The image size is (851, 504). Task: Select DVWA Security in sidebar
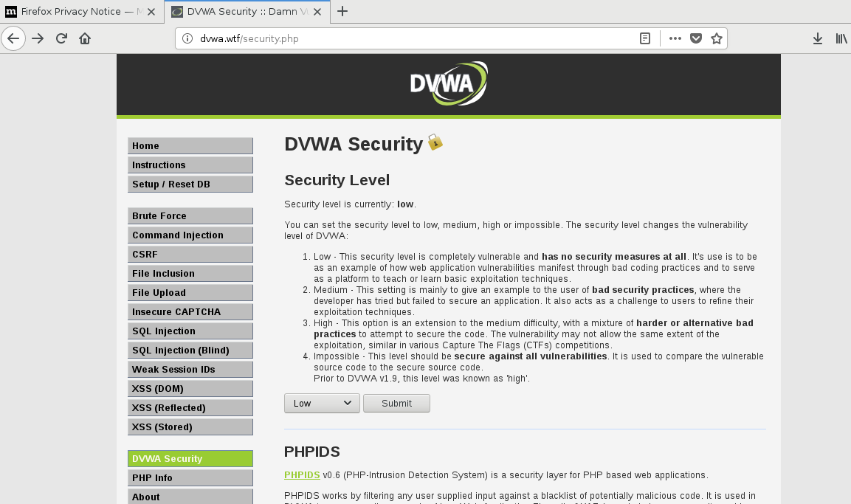pos(190,458)
